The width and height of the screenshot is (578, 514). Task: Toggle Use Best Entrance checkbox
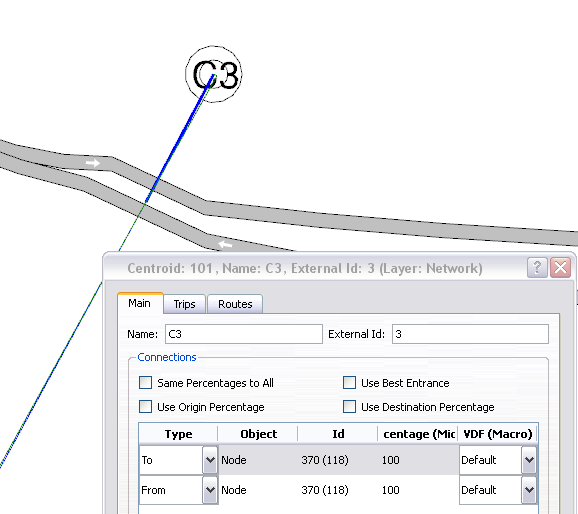click(349, 383)
